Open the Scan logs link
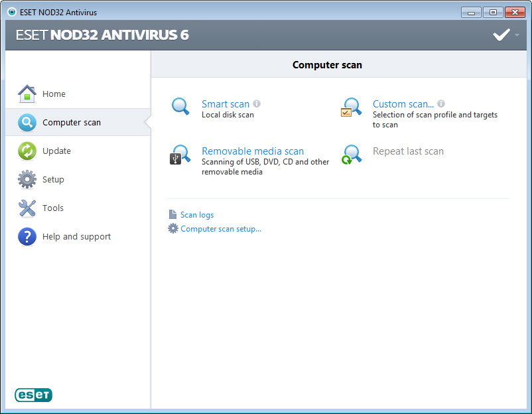The width and height of the screenshot is (532, 414). pos(197,215)
